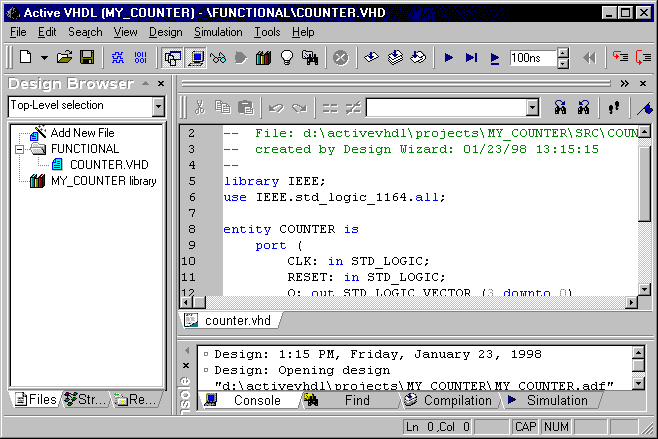This screenshot has height=439, width=658.
Task: Click the binoculars find icon in the editor toolbar
Action: click(560, 107)
